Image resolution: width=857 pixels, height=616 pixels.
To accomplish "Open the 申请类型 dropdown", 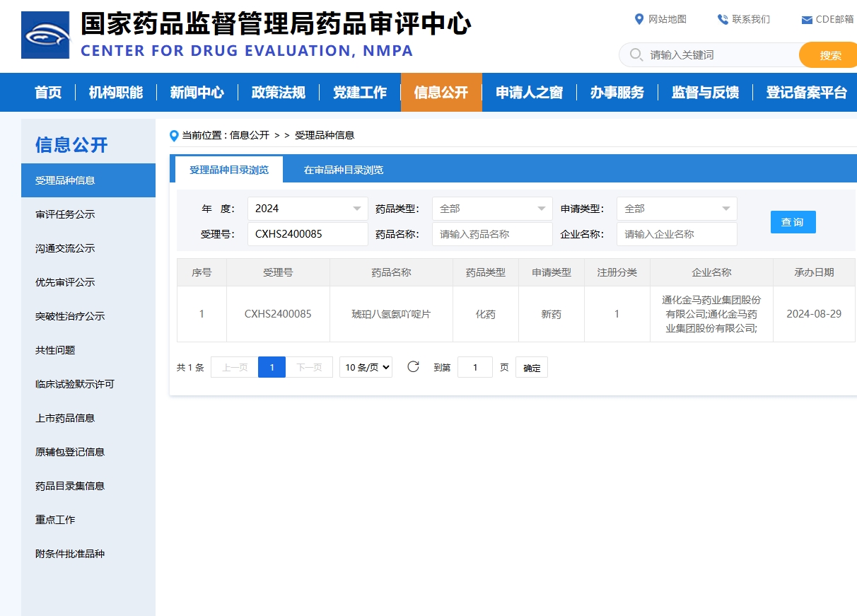I will click(677, 209).
